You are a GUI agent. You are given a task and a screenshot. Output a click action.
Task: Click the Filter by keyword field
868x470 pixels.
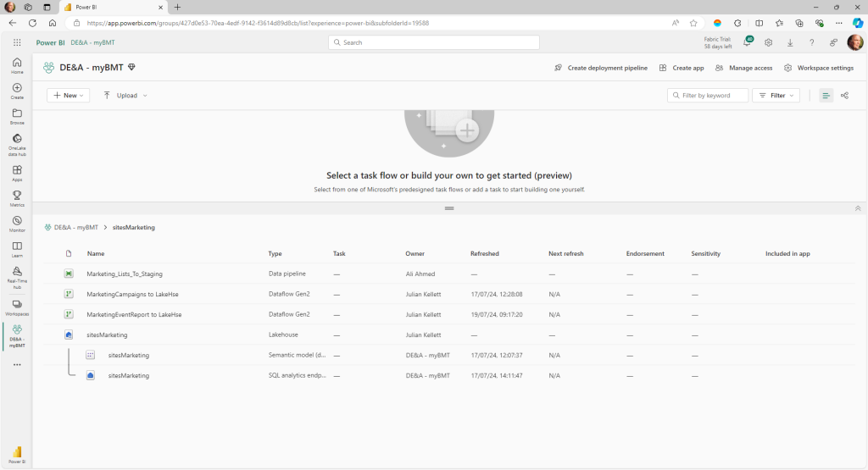709,96
